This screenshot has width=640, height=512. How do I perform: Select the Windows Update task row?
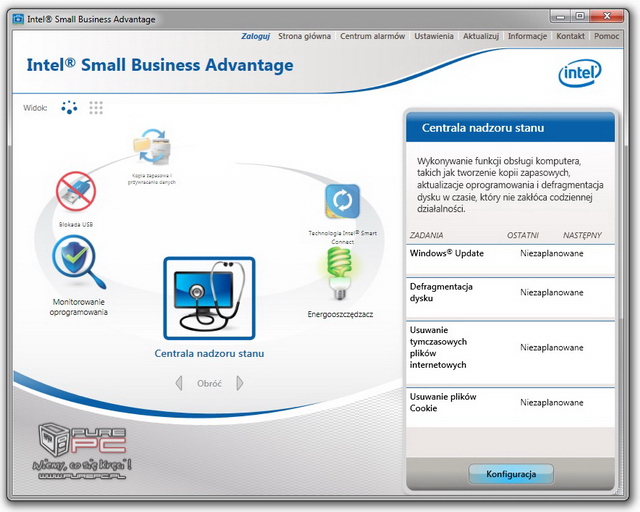[510, 254]
